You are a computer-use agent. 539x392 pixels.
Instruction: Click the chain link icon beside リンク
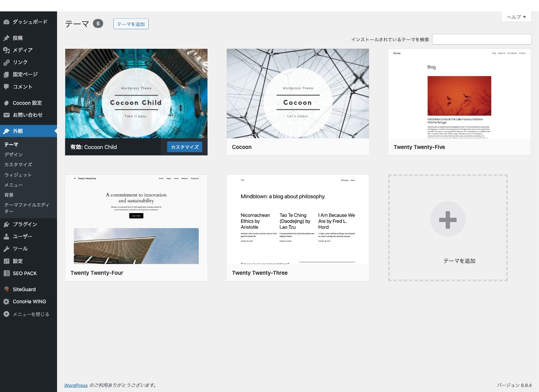pos(6,62)
